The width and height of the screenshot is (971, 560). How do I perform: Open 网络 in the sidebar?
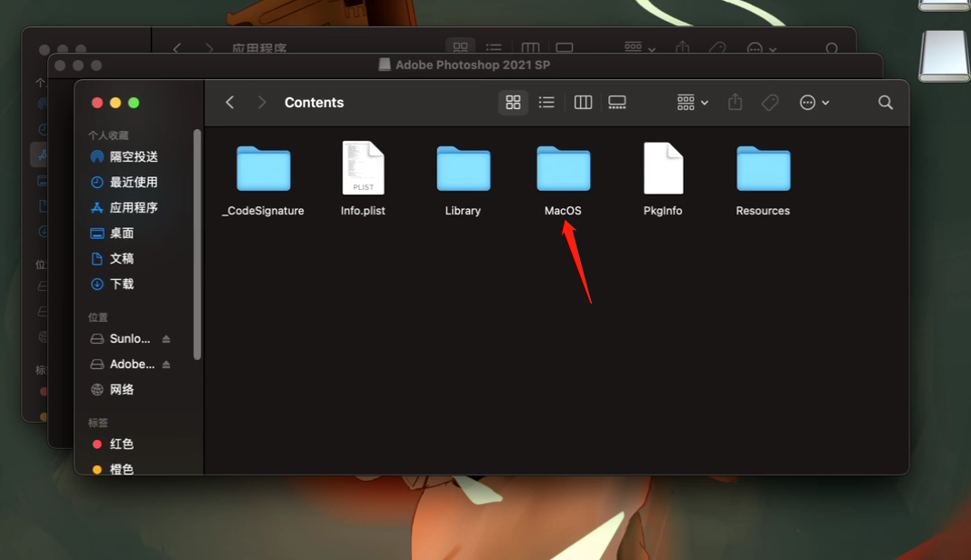[x=112, y=390]
